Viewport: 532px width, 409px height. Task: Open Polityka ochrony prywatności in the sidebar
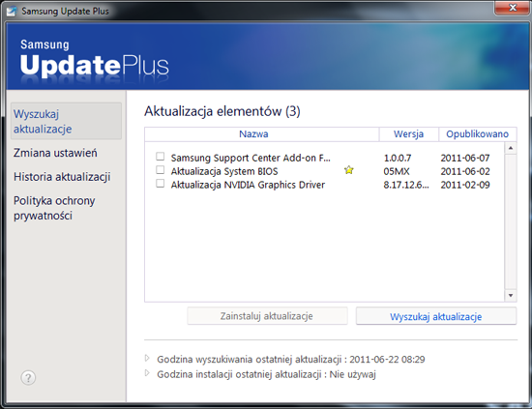click(54, 208)
